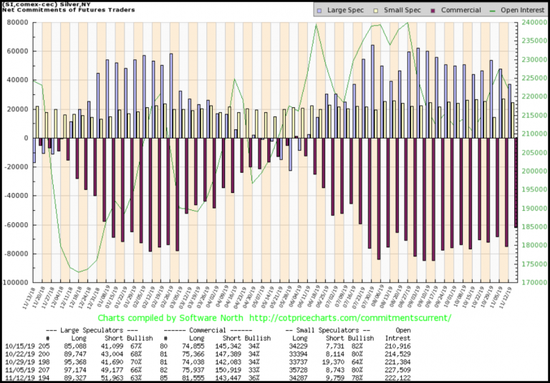Click the Net Commitments of Futures Traders subtitle
Screen dimensions: 550x383
68,10
